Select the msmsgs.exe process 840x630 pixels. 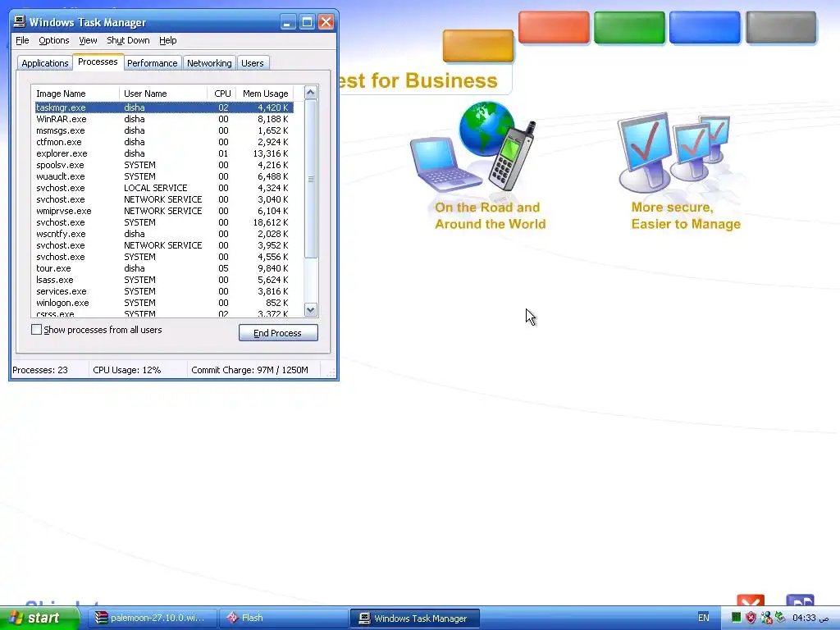click(x=164, y=130)
